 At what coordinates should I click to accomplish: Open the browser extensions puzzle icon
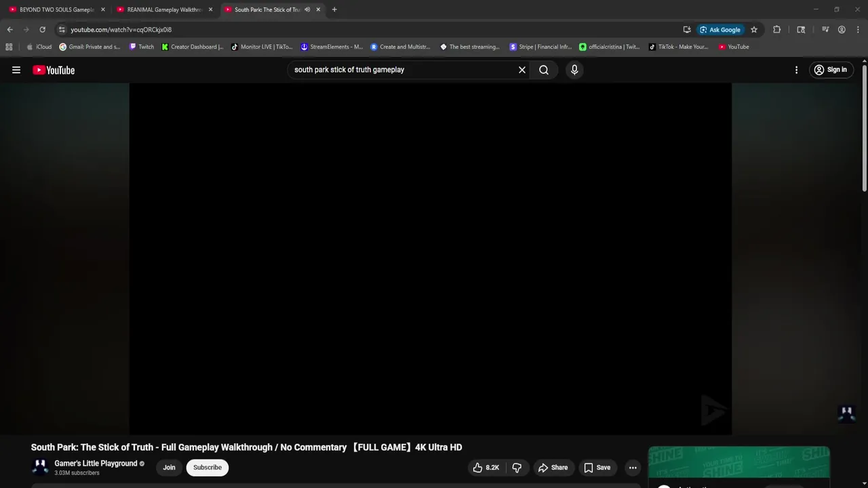(x=776, y=30)
